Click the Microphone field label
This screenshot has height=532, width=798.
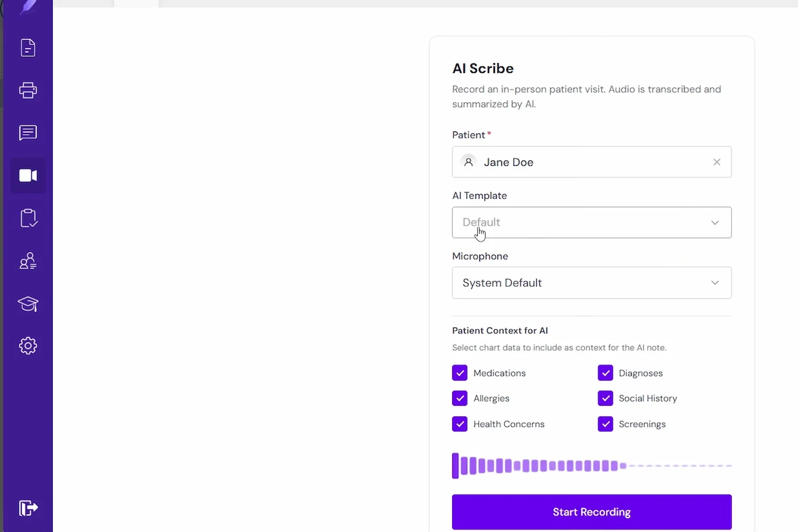(x=480, y=256)
